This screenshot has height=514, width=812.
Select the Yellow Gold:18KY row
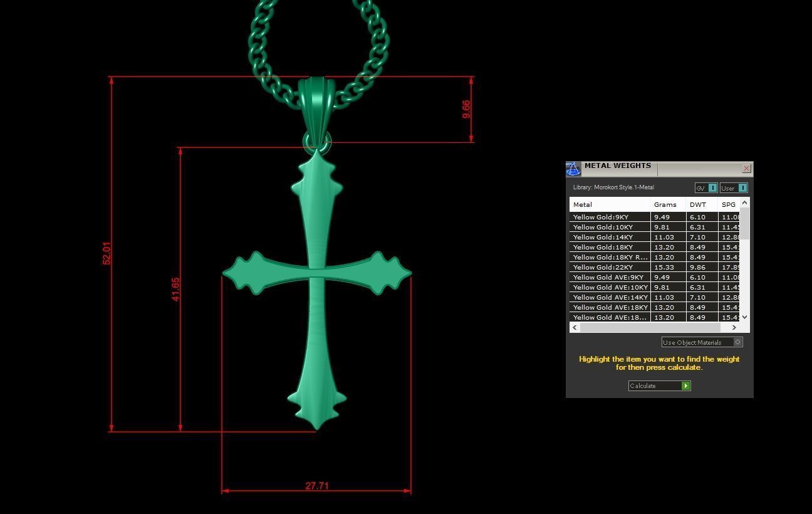655,247
